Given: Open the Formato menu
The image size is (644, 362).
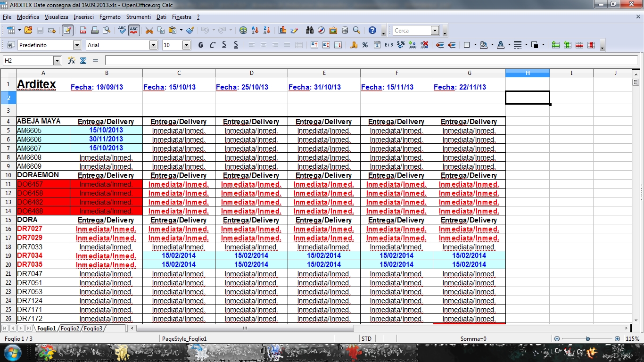Looking at the screenshot, I should pos(110,17).
